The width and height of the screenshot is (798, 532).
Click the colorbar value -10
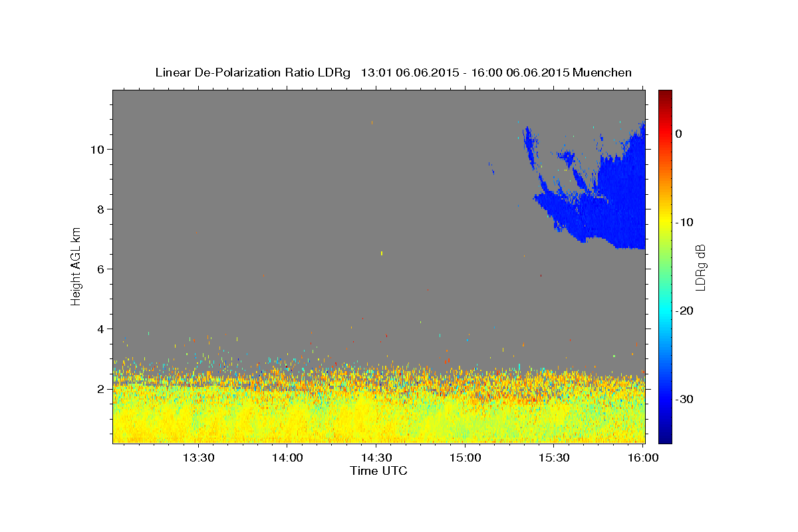pyautogui.click(x=684, y=222)
